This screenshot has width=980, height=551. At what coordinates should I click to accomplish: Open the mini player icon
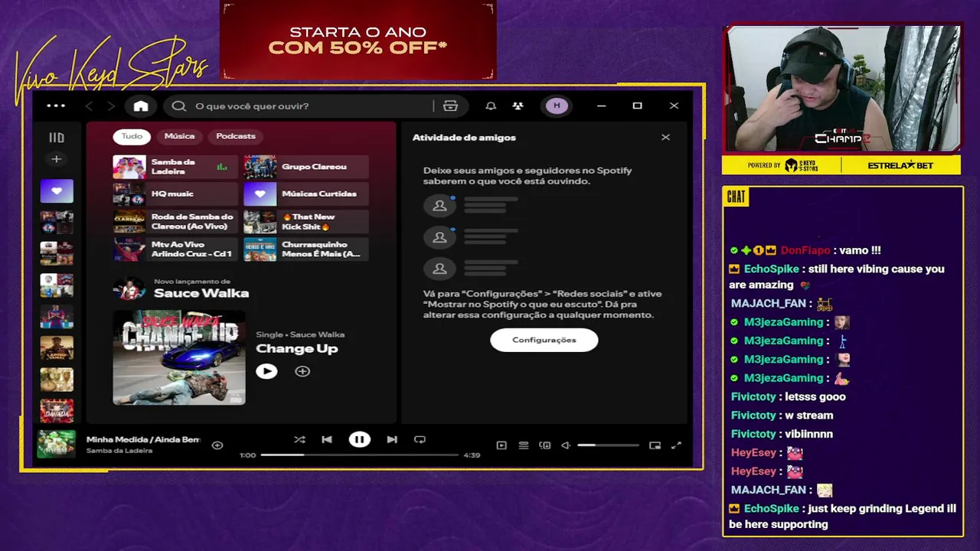coord(655,445)
